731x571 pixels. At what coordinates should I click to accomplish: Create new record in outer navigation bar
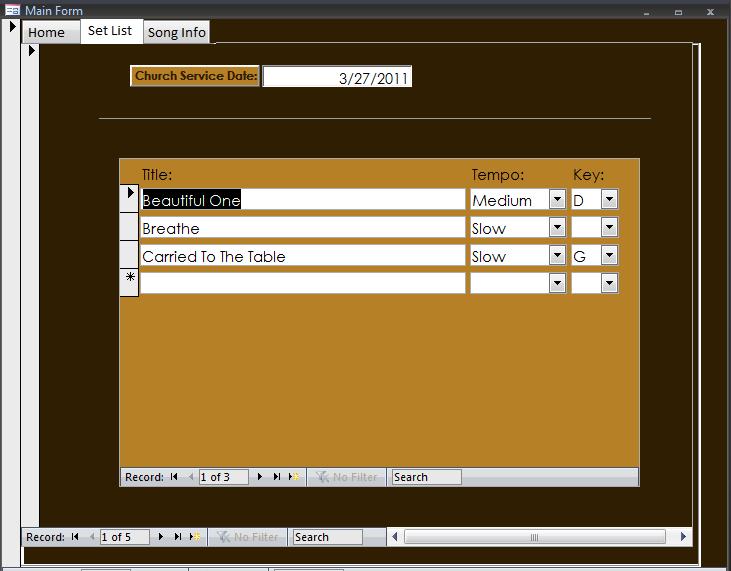tap(195, 537)
